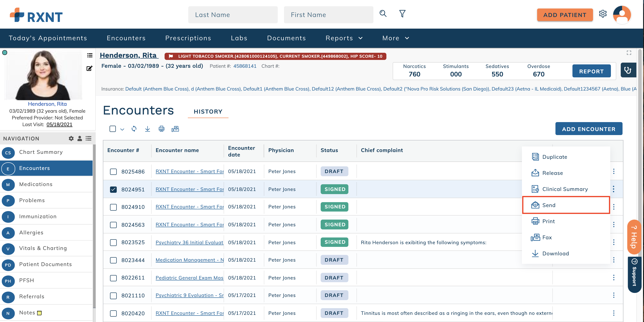Open last visit date 05/18/2021 link
644x322 pixels.
pos(59,125)
